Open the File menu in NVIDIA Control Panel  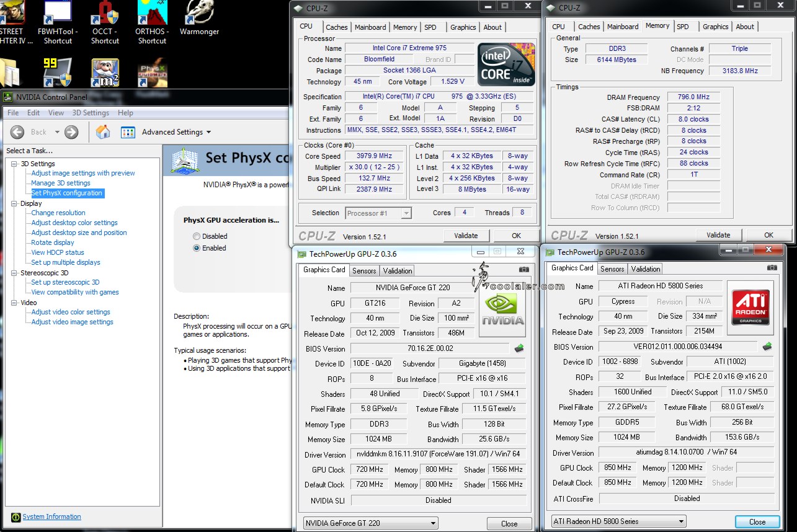pos(13,113)
